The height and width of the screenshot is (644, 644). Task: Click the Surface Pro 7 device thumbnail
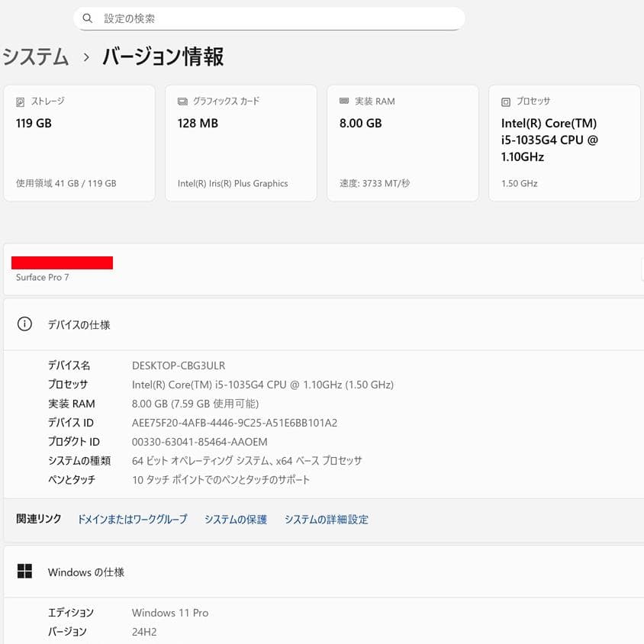[62, 262]
